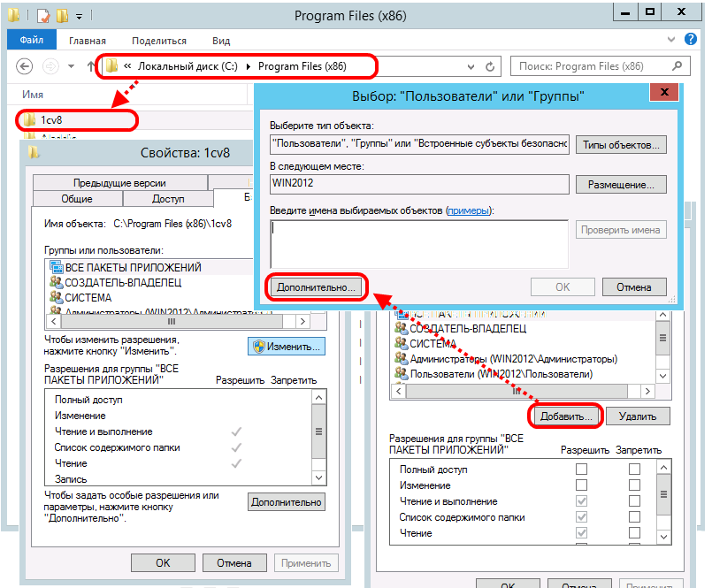712x588 pixels.
Task: Select СОЗДАТЕЛЬ-ВЛАДЕЛЕЦ in the left properties list
Action: [122, 282]
